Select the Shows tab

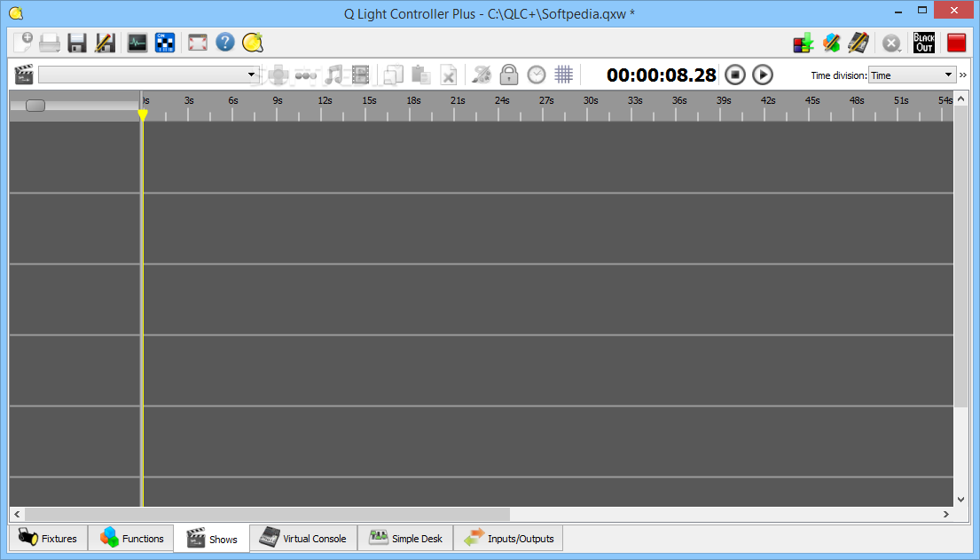point(211,539)
